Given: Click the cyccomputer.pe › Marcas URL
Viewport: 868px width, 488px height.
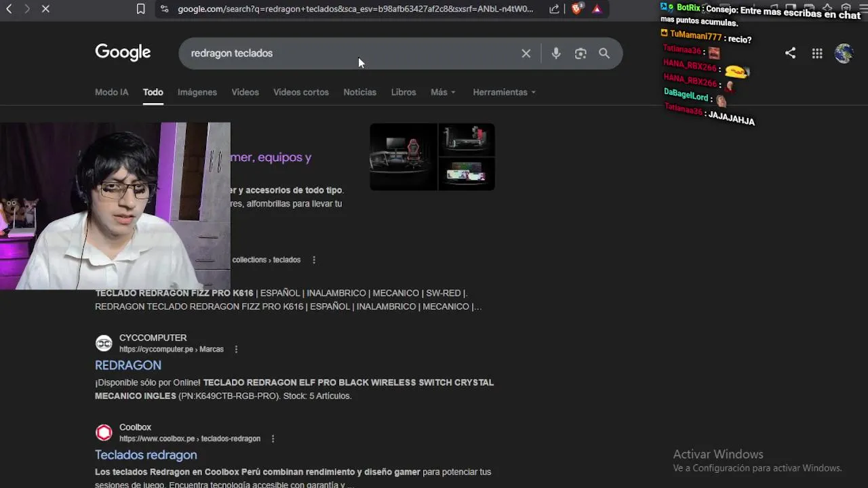Looking at the screenshot, I should click(x=172, y=349).
